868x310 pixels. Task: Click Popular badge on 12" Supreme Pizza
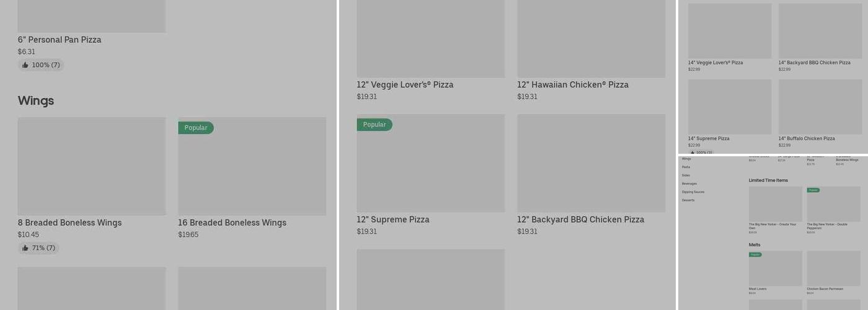(x=374, y=125)
